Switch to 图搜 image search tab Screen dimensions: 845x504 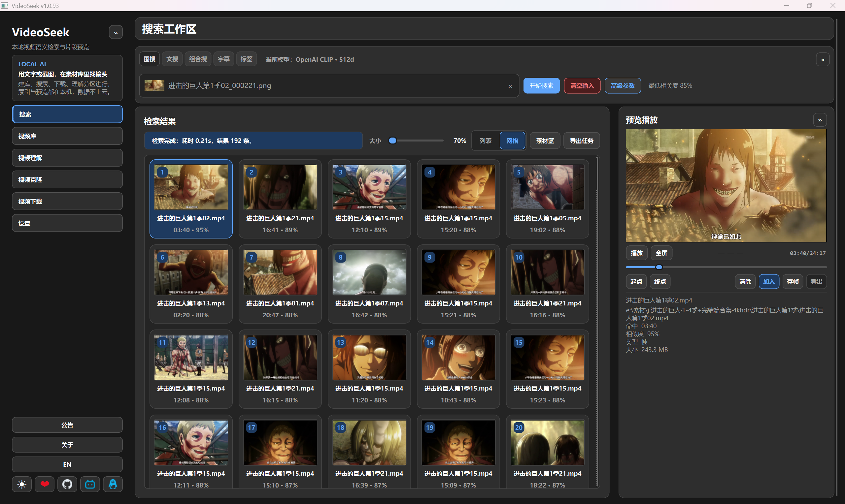point(150,59)
